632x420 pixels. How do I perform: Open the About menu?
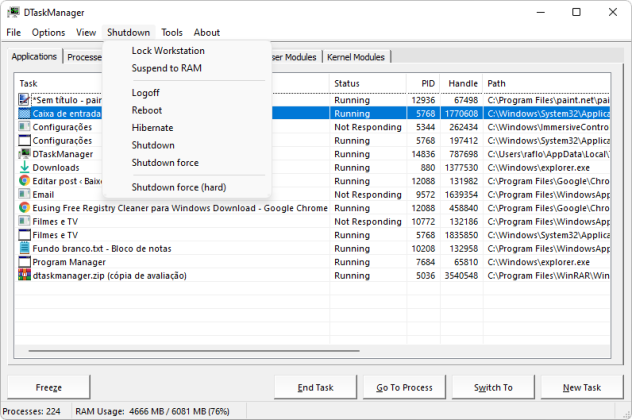[x=207, y=32]
